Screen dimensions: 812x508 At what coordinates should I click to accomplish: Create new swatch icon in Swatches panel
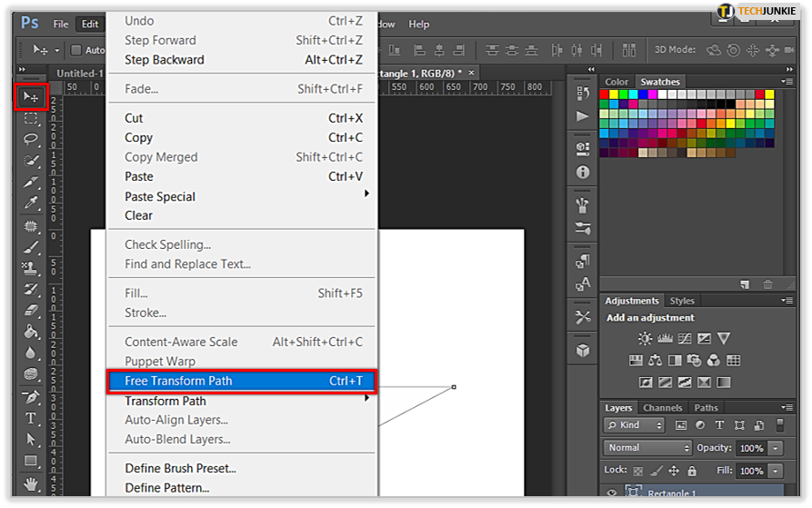745,284
